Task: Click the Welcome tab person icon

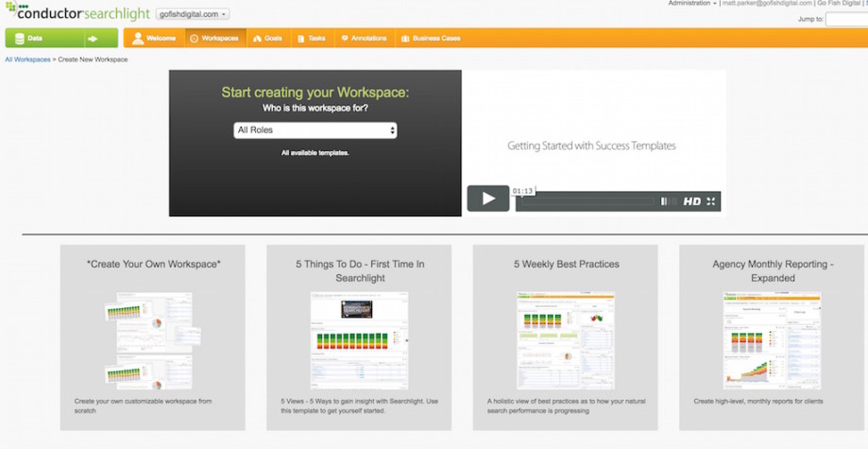Action: click(138, 38)
